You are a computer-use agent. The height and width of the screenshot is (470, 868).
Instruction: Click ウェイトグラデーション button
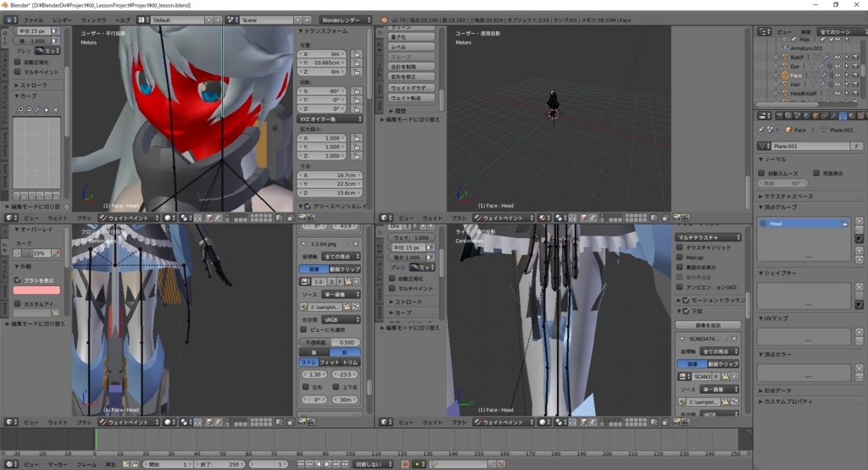click(x=411, y=88)
